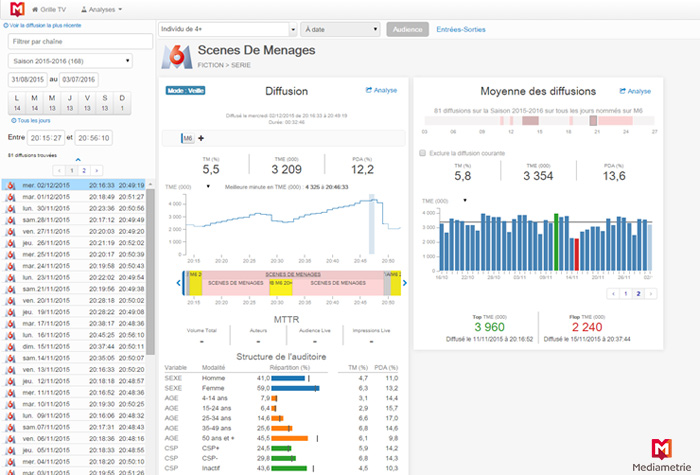Toggle the Tuesday (M 14) day button
700x475 pixels.
click(x=34, y=103)
